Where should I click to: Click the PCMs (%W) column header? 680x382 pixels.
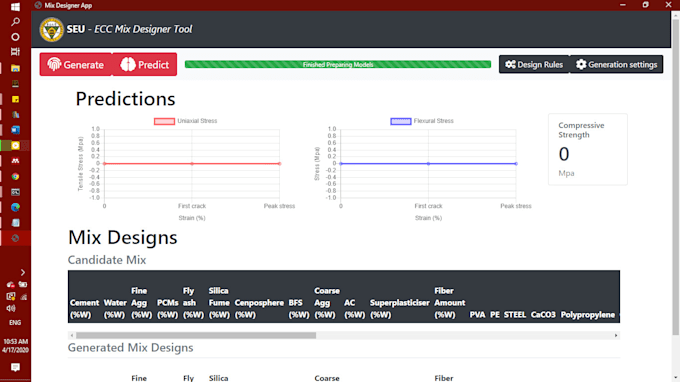[x=167, y=309]
